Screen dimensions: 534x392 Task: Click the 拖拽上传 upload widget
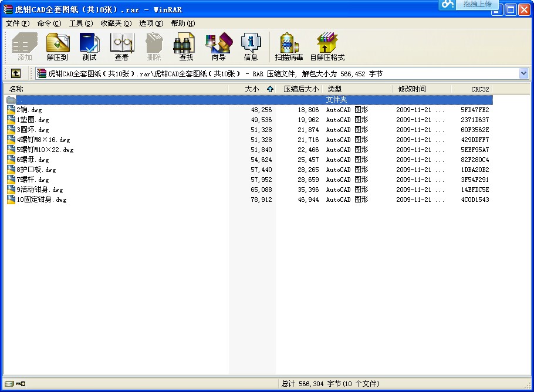click(x=469, y=5)
